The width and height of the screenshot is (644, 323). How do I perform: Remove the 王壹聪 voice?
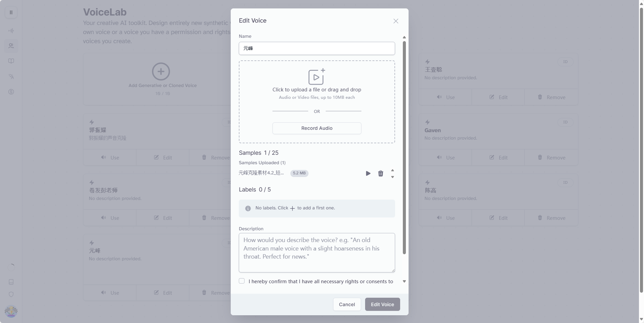[x=551, y=97]
